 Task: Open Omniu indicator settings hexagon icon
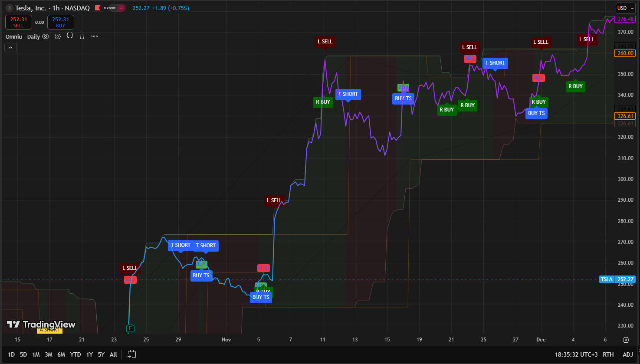coord(58,36)
